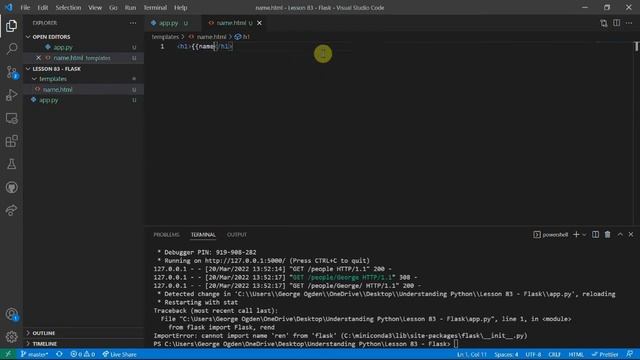Switch to the Output panel tab
This screenshot has height=360, width=640.
237,235
